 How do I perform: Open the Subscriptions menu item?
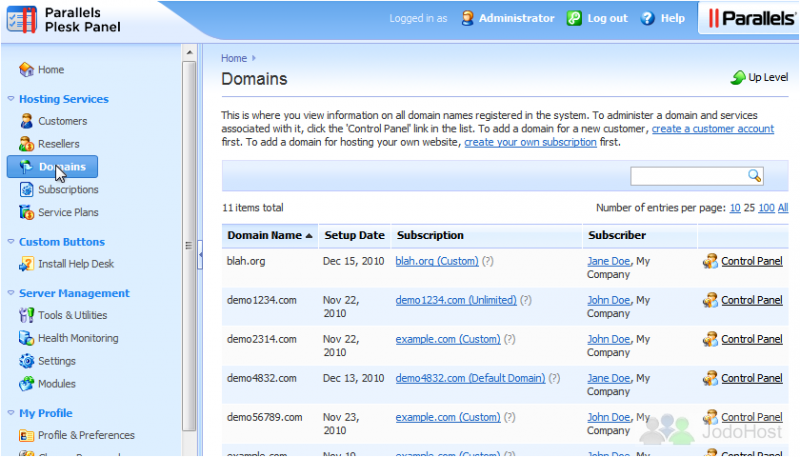click(x=68, y=190)
